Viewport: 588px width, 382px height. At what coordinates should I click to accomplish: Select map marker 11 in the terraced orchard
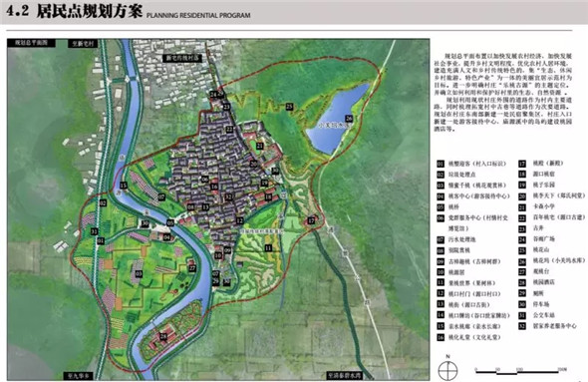268,248
